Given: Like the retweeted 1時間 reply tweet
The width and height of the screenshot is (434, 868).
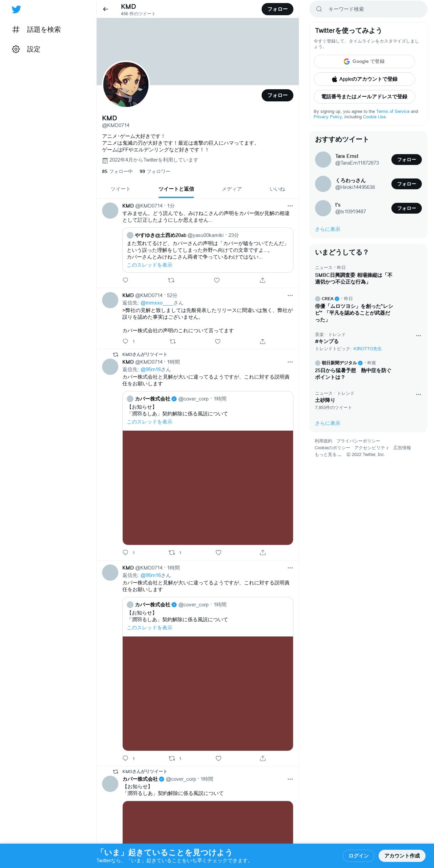Looking at the screenshot, I should click(x=218, y=553).
